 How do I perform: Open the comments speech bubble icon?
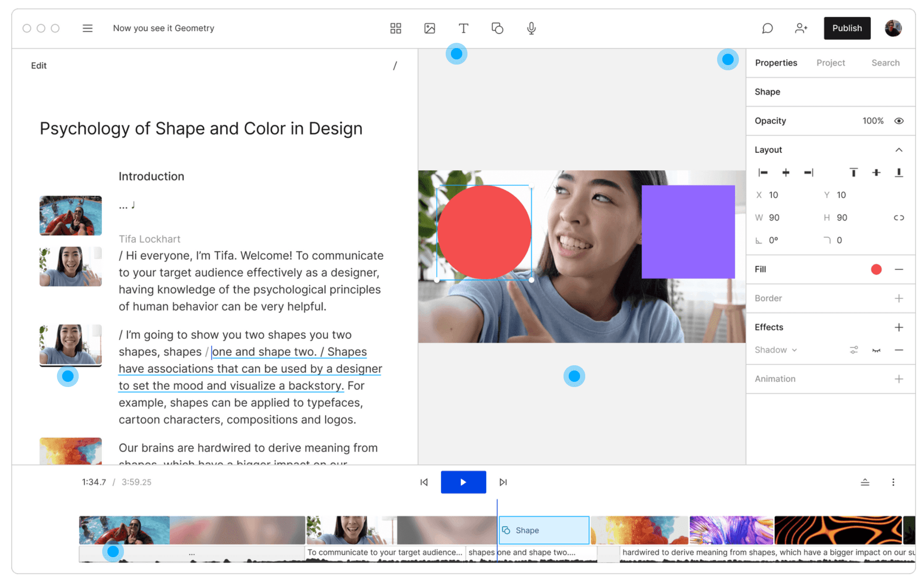767,28
